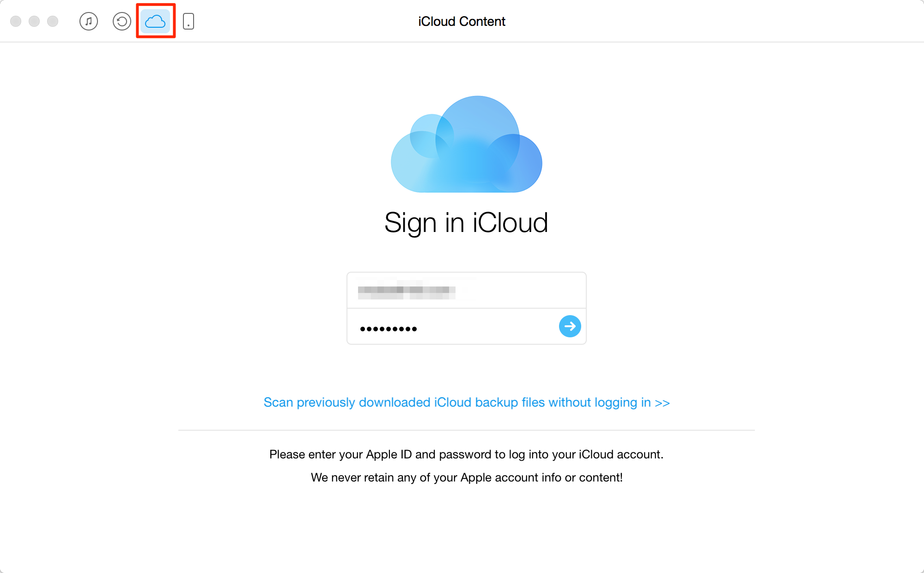Submit login with the blue arrow button
Image resolution: width=924 pixels, height=573 pixels.
pos(570,326)
